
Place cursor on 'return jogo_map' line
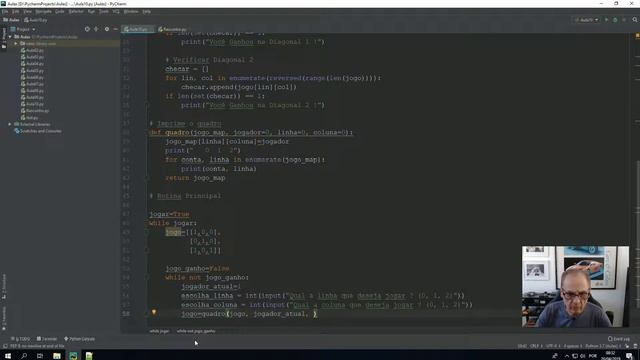(195, 178)
